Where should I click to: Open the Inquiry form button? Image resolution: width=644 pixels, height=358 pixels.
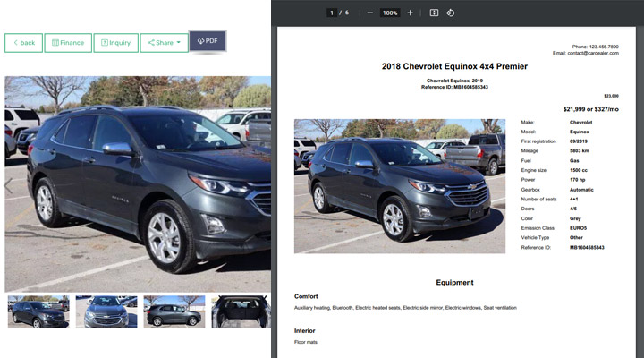click(115, 43)
